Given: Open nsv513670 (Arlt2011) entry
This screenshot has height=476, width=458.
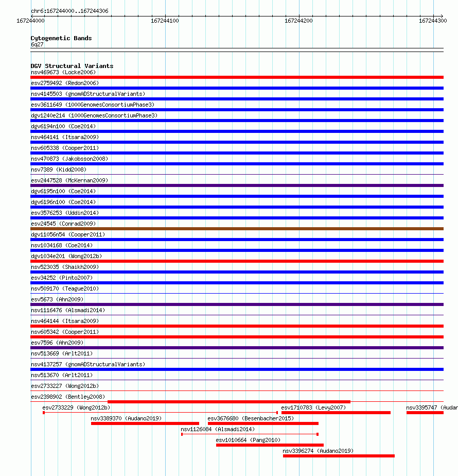Looking at the screenshot, I should 62,375.
